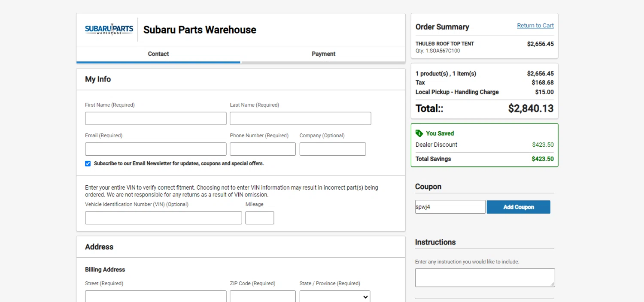Click the ZIP Code input field
This screenshot has height=302, width=644.
coord(263,296)
